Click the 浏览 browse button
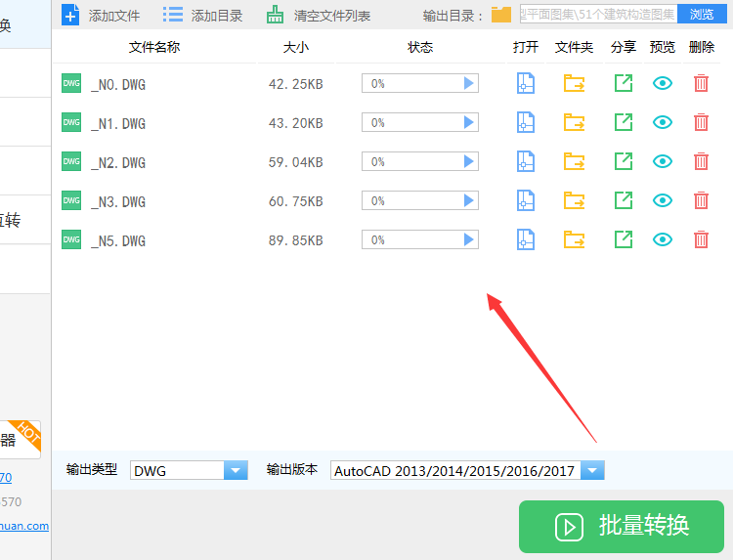This screenshot has height=560, width=733. coord(701,14)
